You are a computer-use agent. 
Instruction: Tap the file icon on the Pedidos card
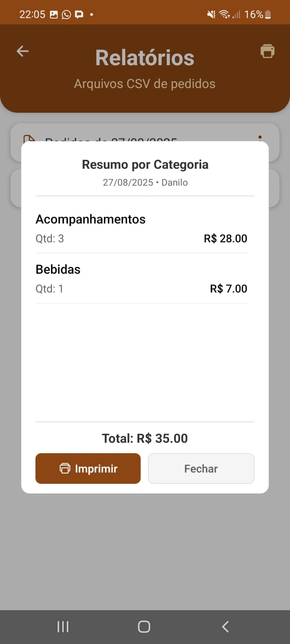(29, 139)
